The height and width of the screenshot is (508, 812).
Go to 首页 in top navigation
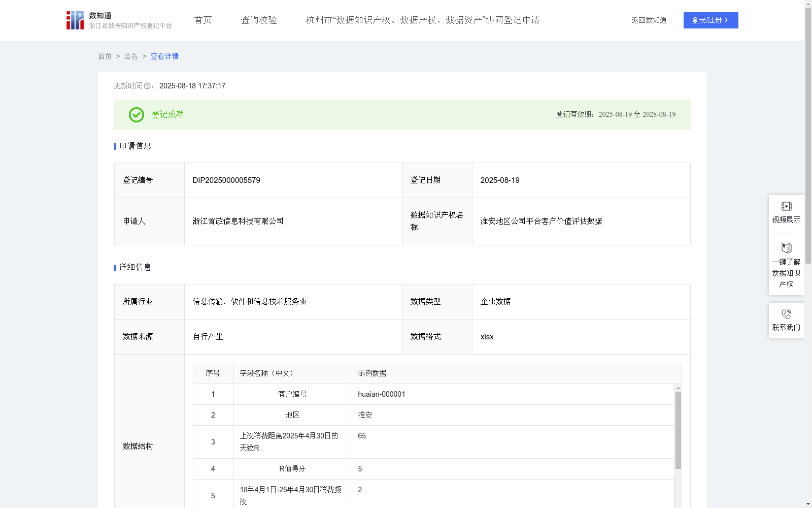point(203,20)
